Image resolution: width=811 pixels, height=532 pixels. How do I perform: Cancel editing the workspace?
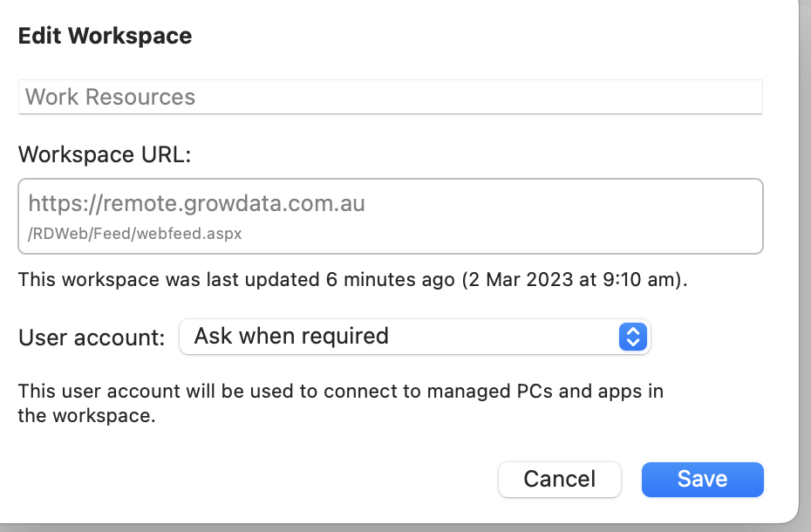click(560, 479)
